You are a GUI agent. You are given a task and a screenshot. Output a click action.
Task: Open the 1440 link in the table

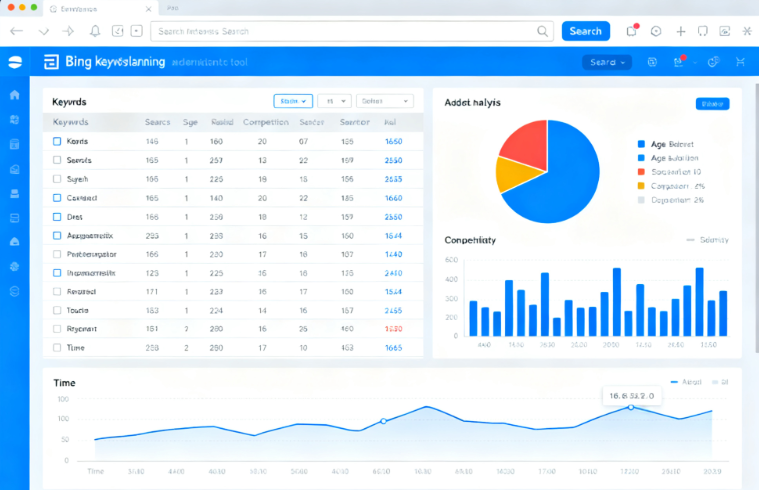point(394,254)
